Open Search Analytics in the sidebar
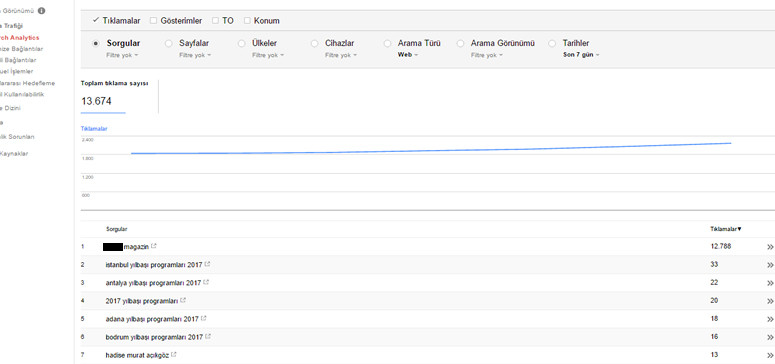775x364 pixels. (x=19, y=38)
